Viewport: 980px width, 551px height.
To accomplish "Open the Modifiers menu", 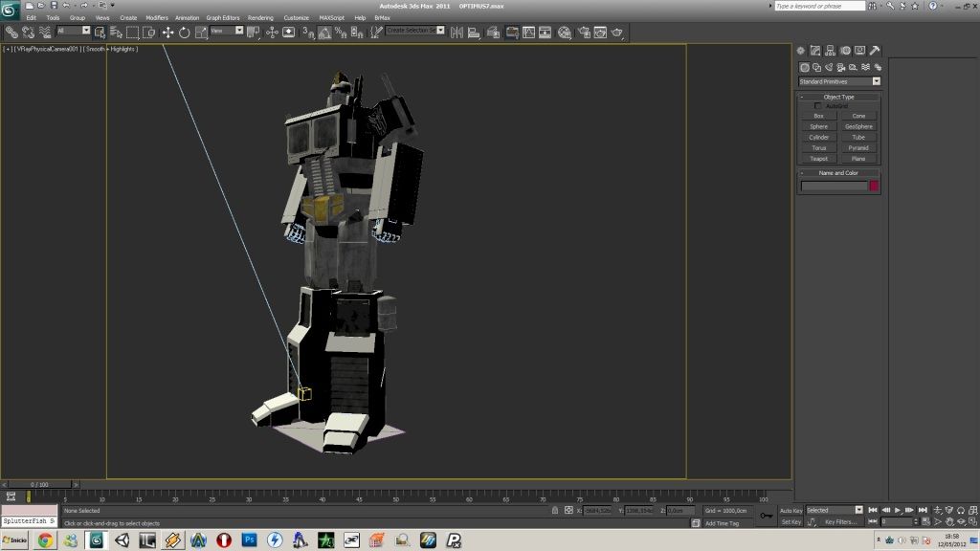I will 157,18.
